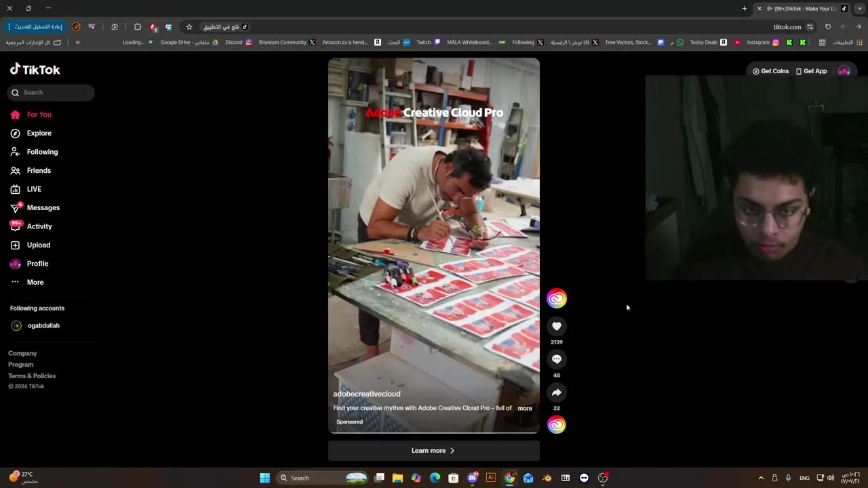
Task: Open the MÄLA Whiteboard bookmark
Action: click(x=476, y=43)
